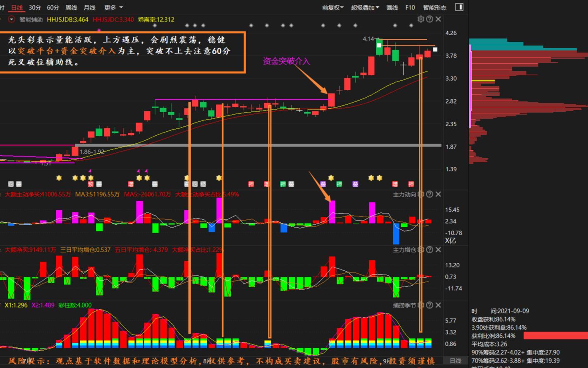
Task: Click the yellow average cost line in chip chart
Action: click(483, 81)
